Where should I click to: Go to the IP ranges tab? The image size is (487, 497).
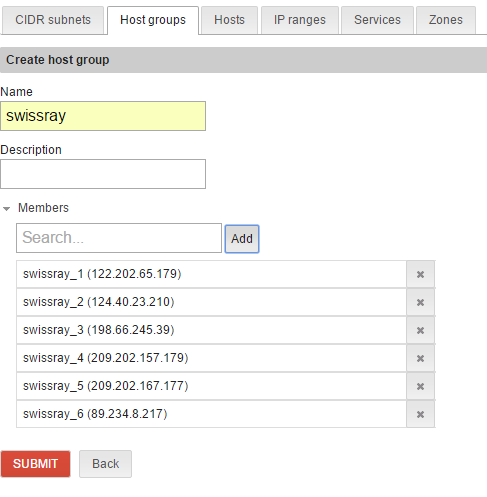click(x=300, y=20)
